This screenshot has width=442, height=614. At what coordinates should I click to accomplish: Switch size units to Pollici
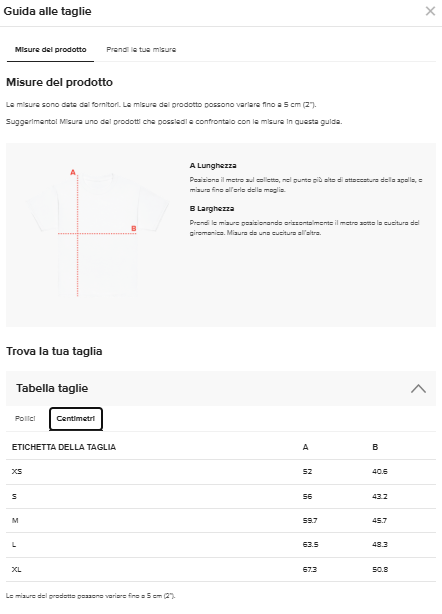pos(25,419)
